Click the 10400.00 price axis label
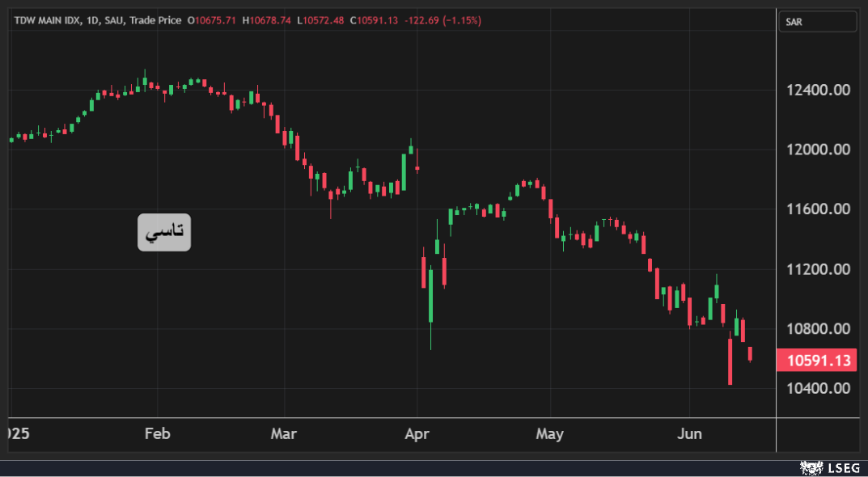Screen dimensions: 868x477 pyautogui.click(x=818, y=388)
